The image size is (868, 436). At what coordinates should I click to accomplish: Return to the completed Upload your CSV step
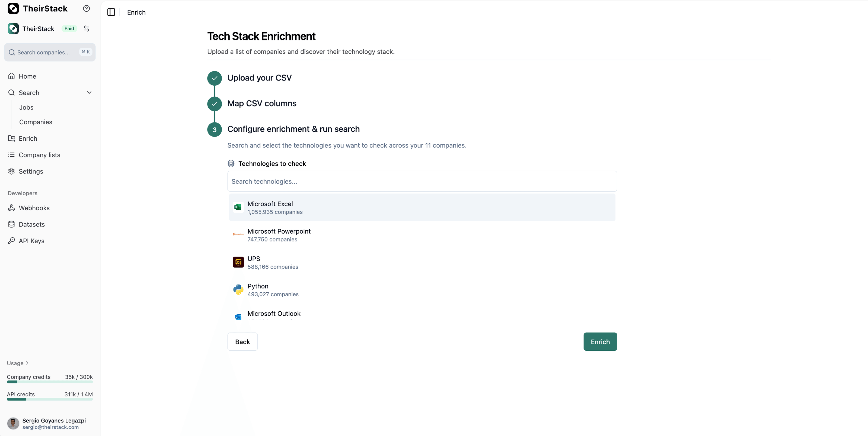pos(259,78)
